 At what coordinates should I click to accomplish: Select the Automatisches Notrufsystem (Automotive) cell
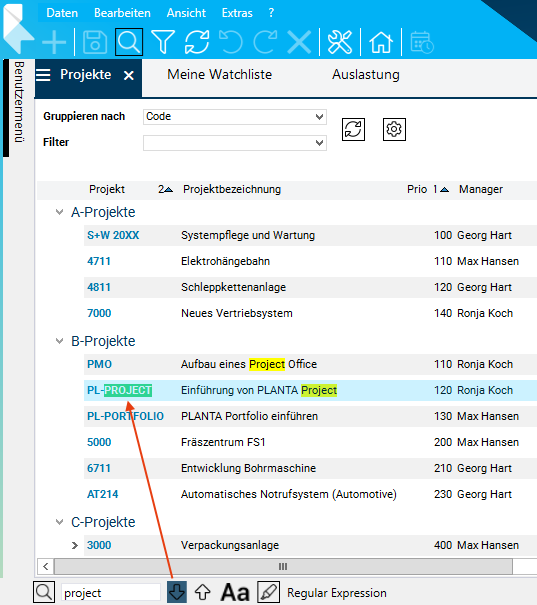(289, 494)
